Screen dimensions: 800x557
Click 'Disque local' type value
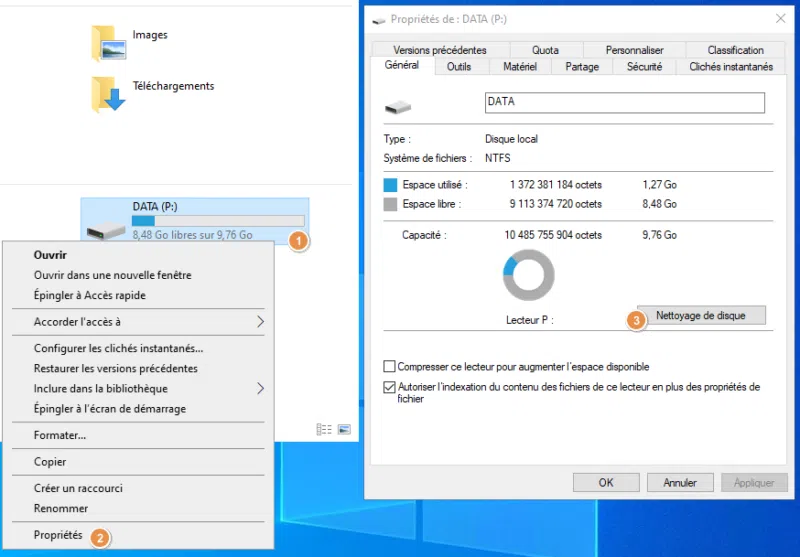511,139
